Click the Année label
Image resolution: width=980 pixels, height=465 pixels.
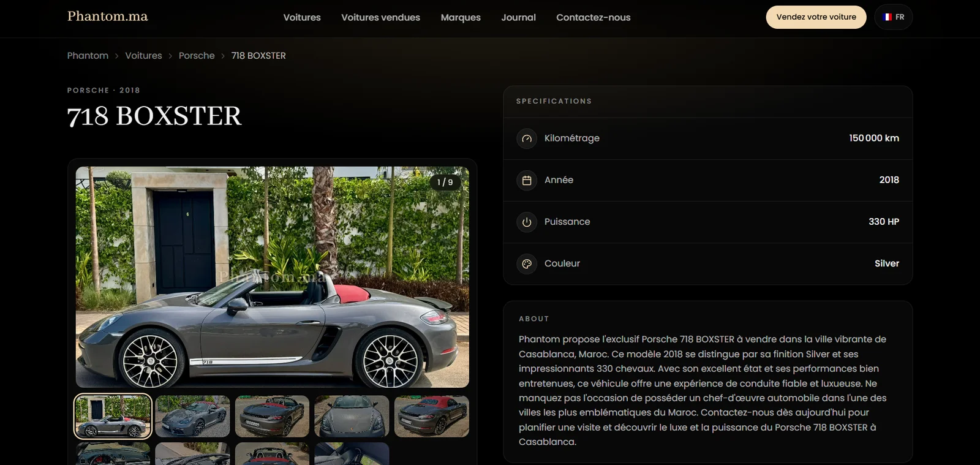click(x=559, y=180)
